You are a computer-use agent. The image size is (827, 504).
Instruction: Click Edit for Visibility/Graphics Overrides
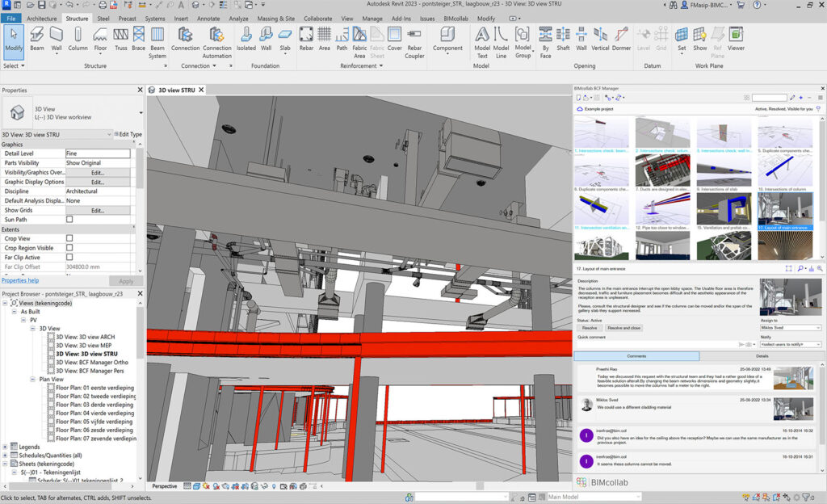(x=98, y=172)
